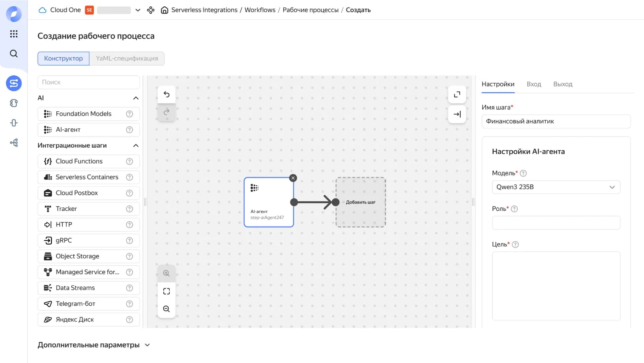This screenshot has width=644, height=363.
Task: Show hint for Роль field
Action: coord(514,209)
